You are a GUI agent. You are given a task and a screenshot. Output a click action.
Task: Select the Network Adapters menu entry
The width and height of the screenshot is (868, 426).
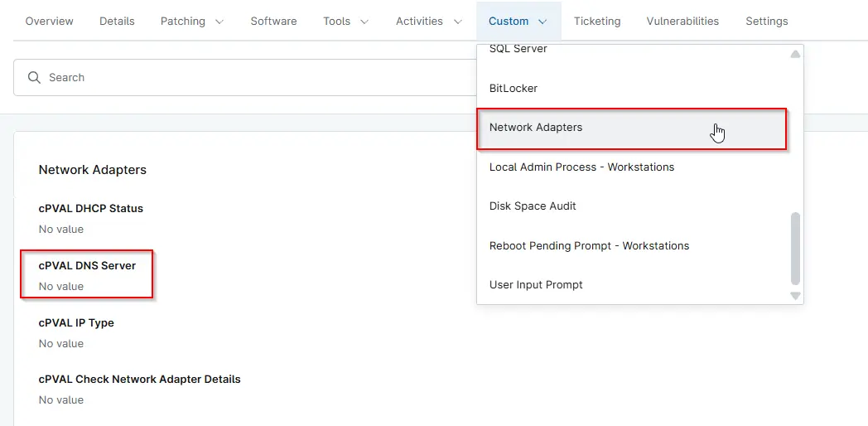[x=536, y=128]
